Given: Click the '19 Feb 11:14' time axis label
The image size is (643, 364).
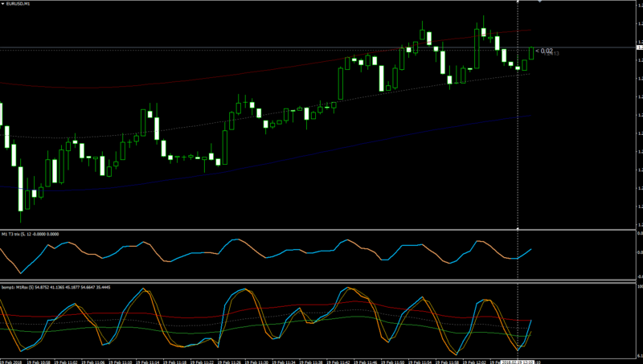Looking at the screenshot, I should [x=148, y=362].
